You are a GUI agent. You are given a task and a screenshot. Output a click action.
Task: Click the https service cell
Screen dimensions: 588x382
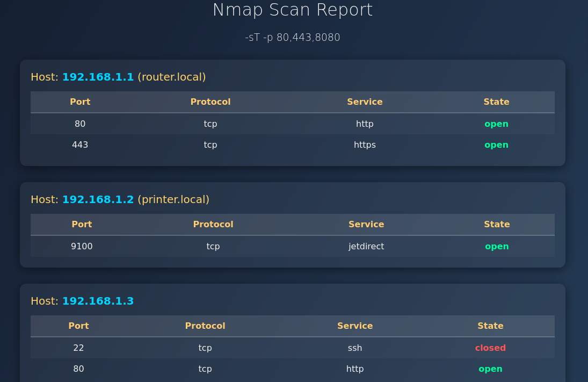point(365,145)
